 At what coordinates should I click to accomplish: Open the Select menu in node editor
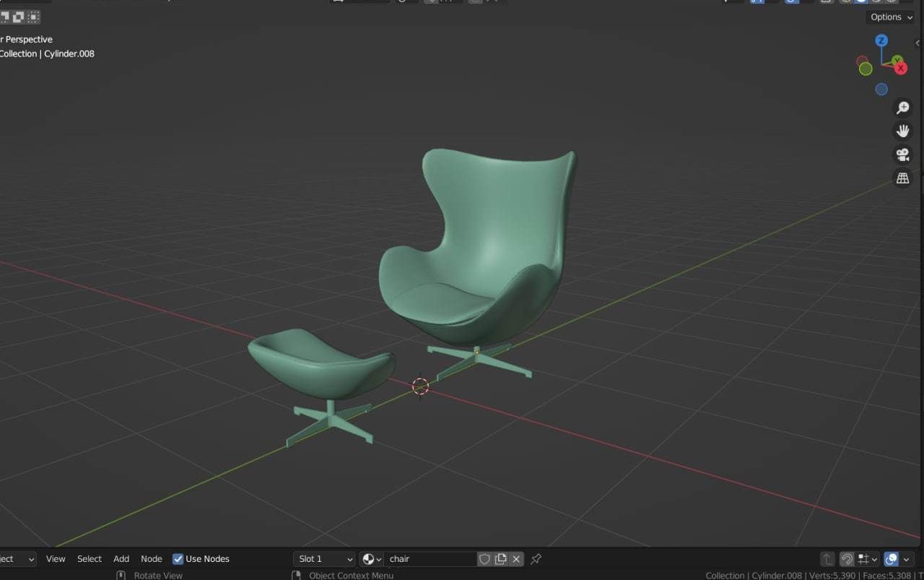90,559
